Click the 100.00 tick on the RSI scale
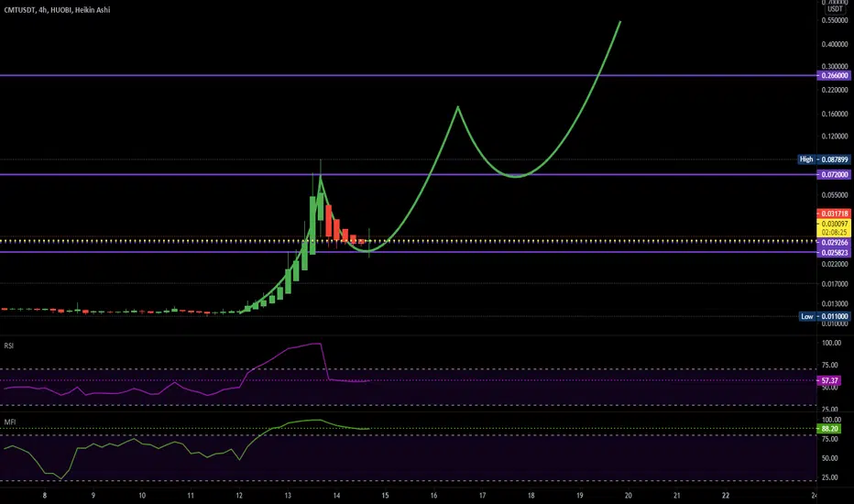854x504 pixels. [831, 344]
